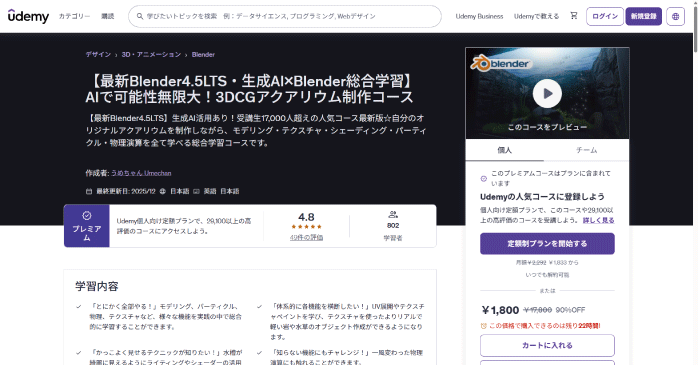Open the 49件の評価 ratings link
Image resolution: width=698 pixels, height=365 pixels.
point(306,238)
